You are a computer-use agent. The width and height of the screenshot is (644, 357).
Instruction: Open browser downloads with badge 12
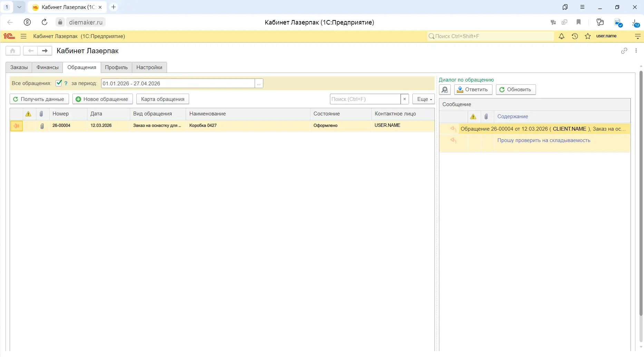point(635,23)
